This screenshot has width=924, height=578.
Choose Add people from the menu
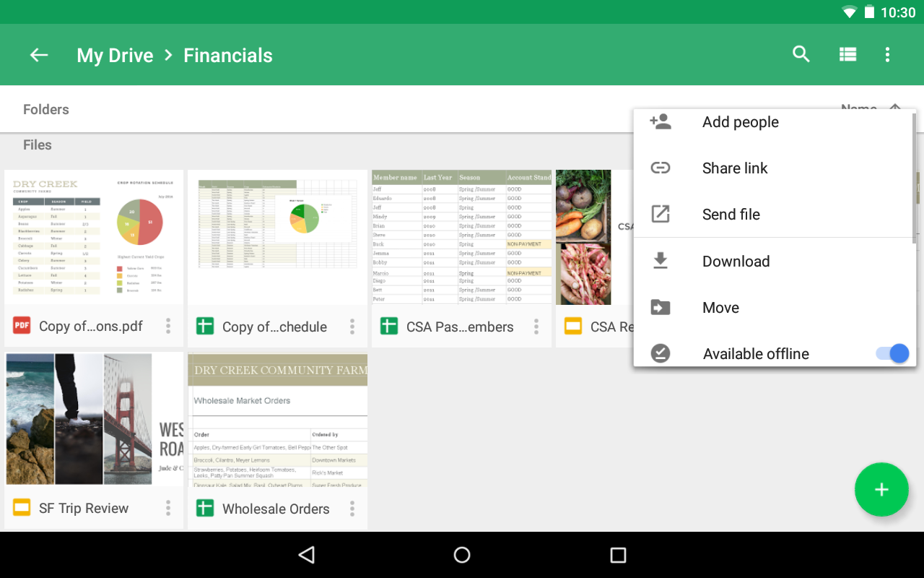coord(740,121)
